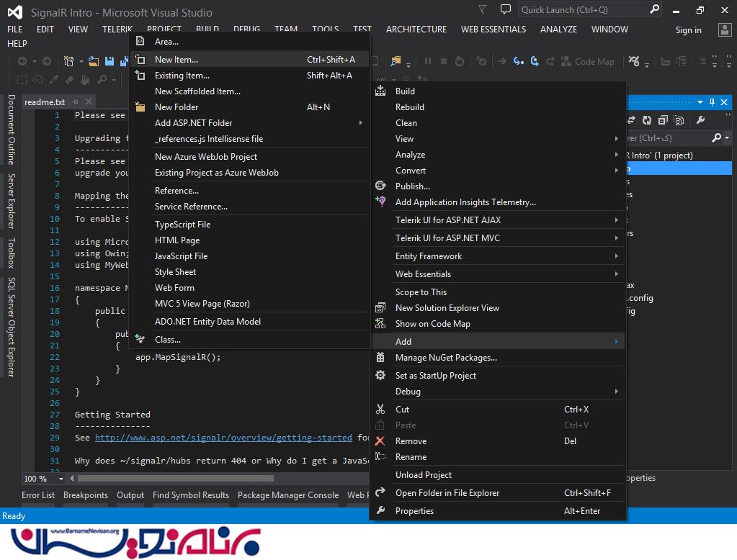Click the feedback speech bubble icon

point(506,10)
